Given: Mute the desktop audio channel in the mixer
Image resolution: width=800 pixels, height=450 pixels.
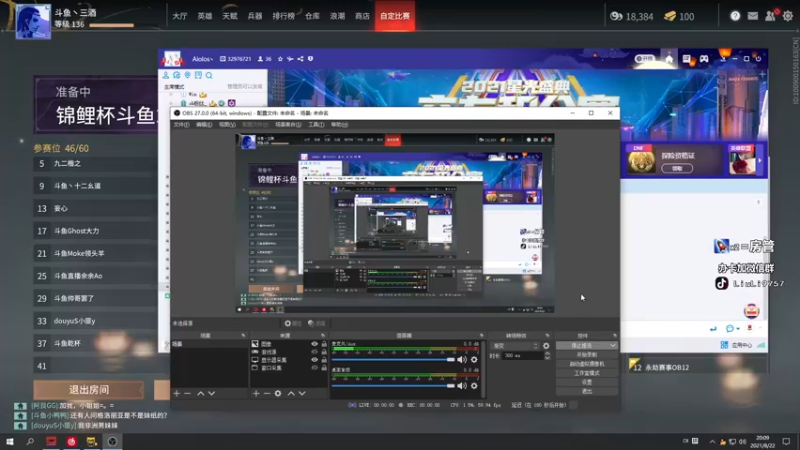Looking at the screenshot, I should click(x=462, y=386).
